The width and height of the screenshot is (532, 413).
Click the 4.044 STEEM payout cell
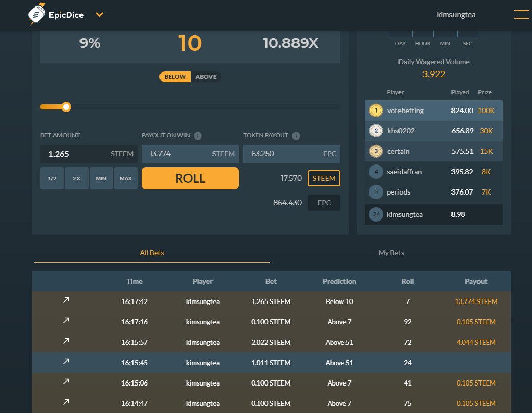(476, 342)
